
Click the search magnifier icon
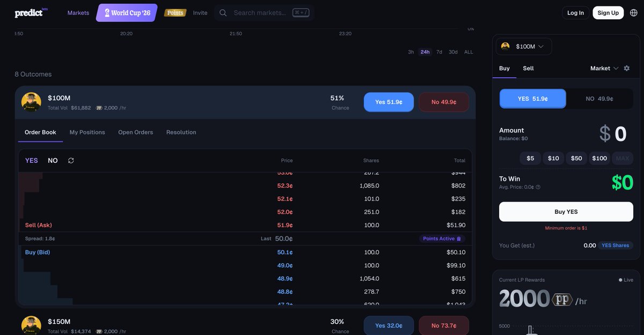(x=223, y=13)
